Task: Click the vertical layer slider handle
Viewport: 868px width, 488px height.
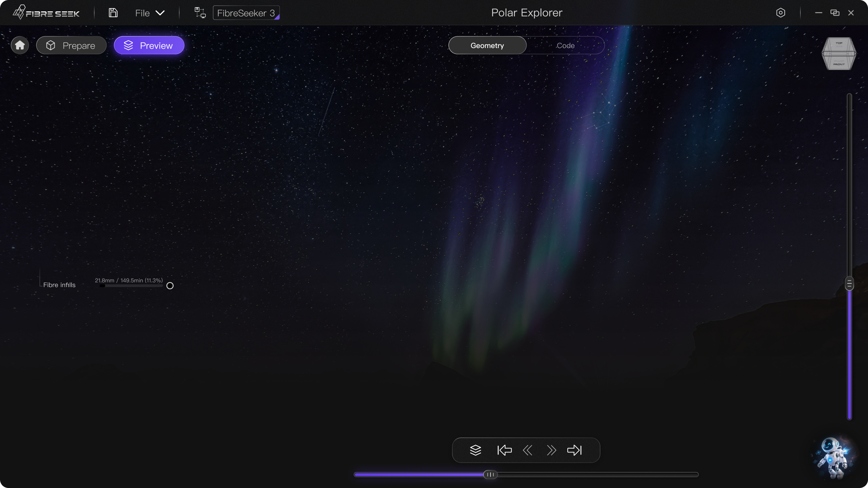Action: 849,283
